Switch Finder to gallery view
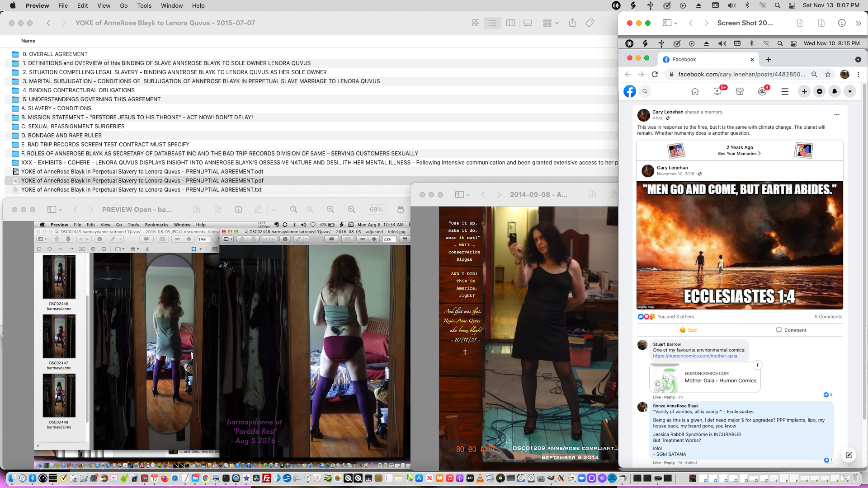 [x=527, y=23]
